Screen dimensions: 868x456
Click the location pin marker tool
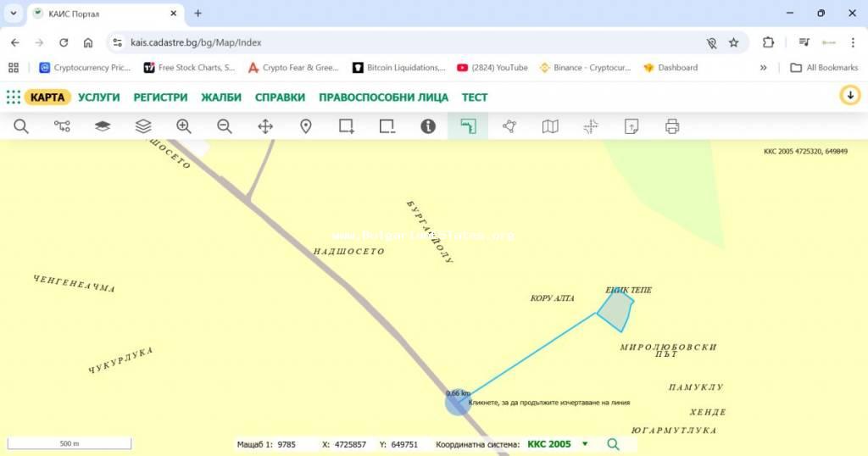pos(306,126)
